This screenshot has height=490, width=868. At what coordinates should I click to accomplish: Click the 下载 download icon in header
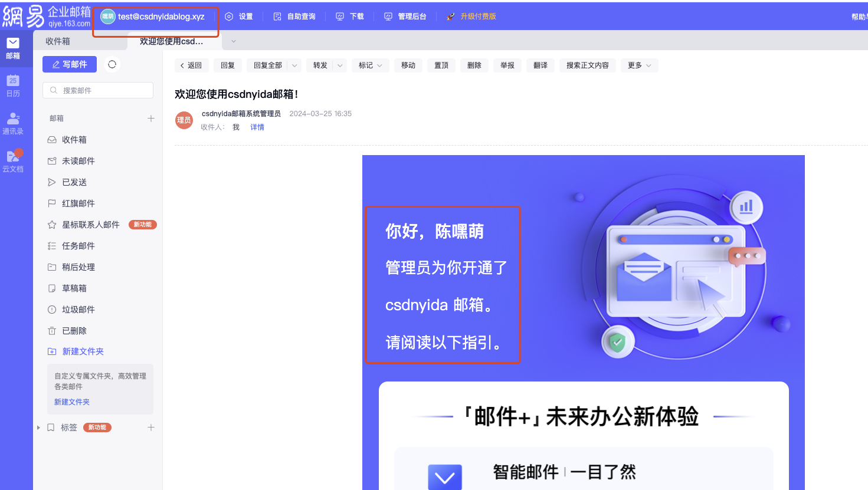click(x=340, y=17)
